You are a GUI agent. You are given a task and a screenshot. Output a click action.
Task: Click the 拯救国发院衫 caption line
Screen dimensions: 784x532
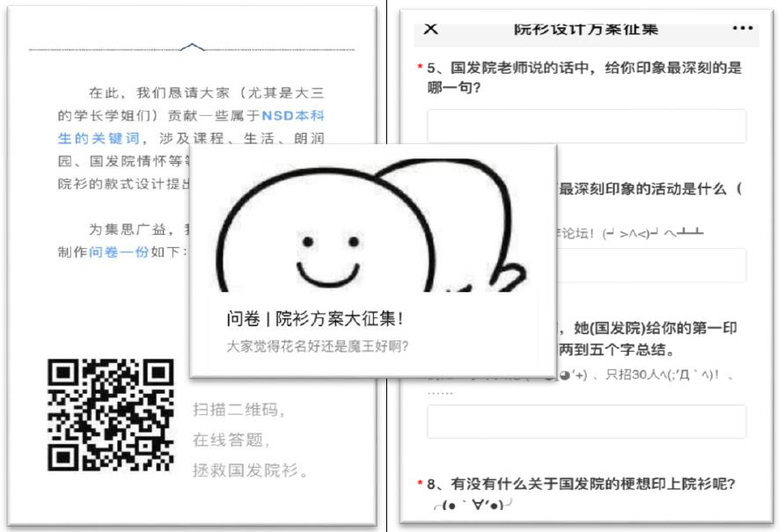pos(252,470)
